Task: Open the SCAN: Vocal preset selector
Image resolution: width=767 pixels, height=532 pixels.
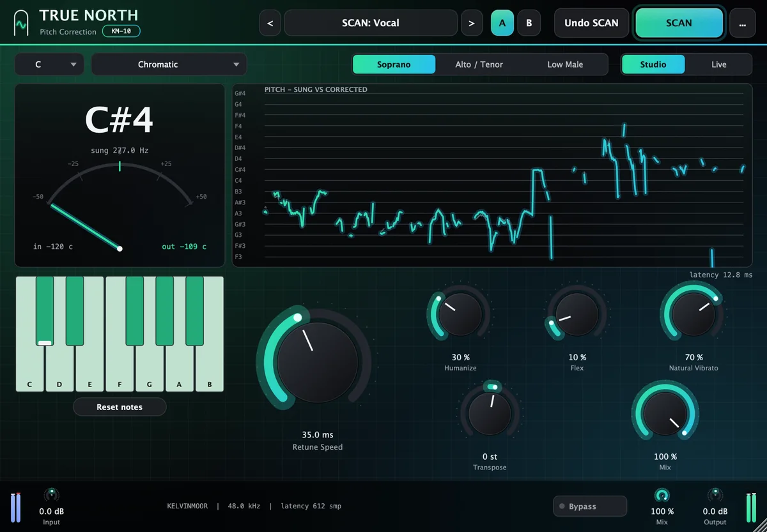Action: tap(371, 23)
